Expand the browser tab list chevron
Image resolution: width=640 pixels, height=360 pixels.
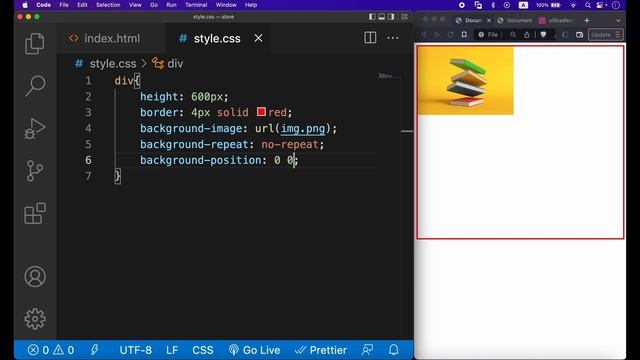pyautogui.click(x=618, y=20)
